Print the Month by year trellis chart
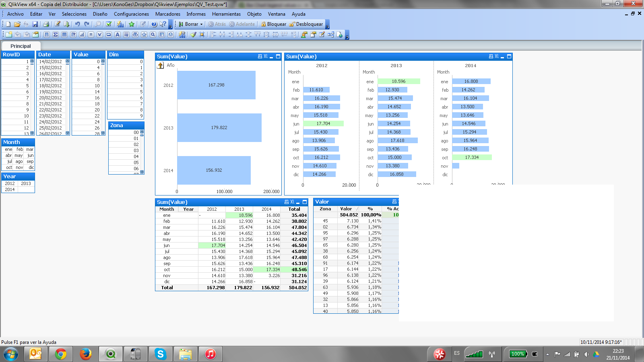 coord(491,56)
